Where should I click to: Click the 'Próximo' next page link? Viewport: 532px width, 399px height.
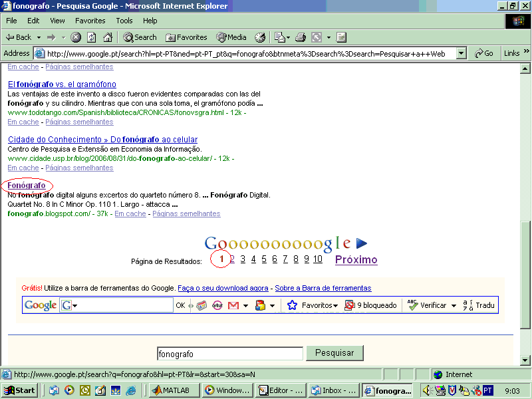356,259
